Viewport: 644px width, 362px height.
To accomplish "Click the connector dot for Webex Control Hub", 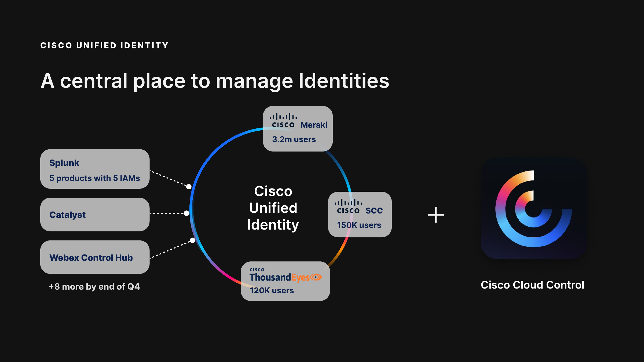I will (x=193, y=240).
